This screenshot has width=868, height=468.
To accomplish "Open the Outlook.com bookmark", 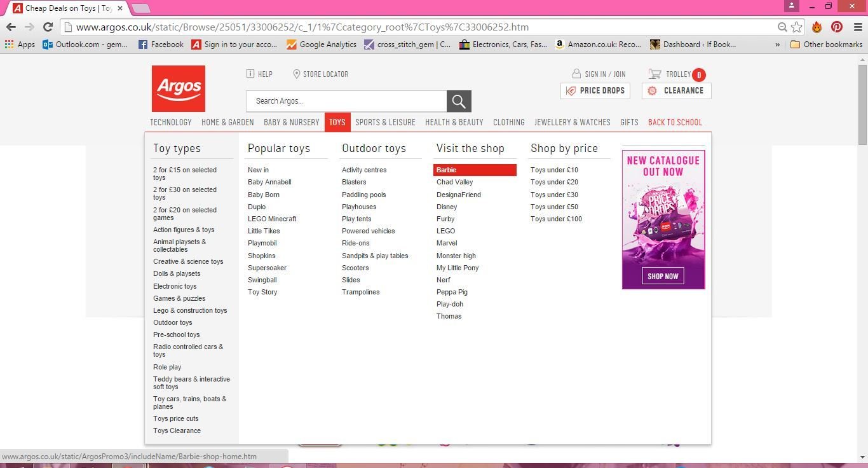I will click(85, 45).
